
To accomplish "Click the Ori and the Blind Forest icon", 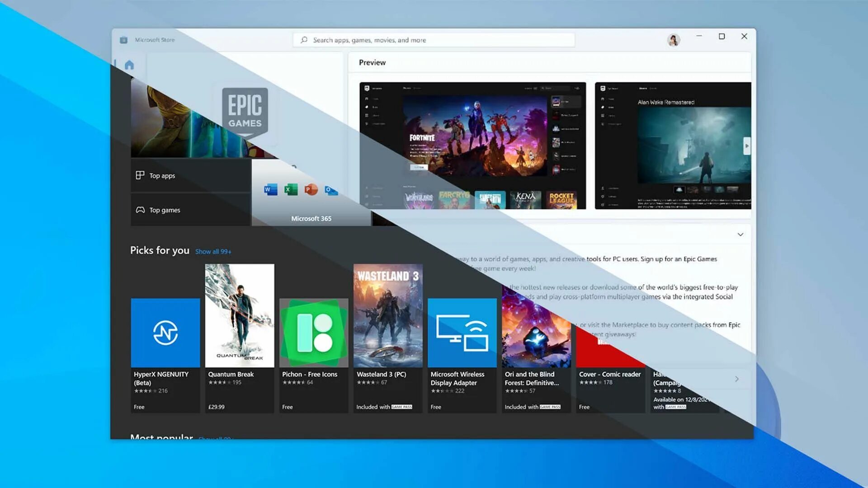I will 535,333.
